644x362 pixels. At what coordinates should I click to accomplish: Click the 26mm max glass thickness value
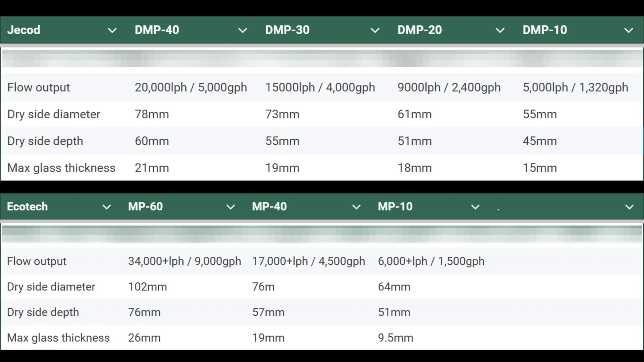(x=144, y=338)
